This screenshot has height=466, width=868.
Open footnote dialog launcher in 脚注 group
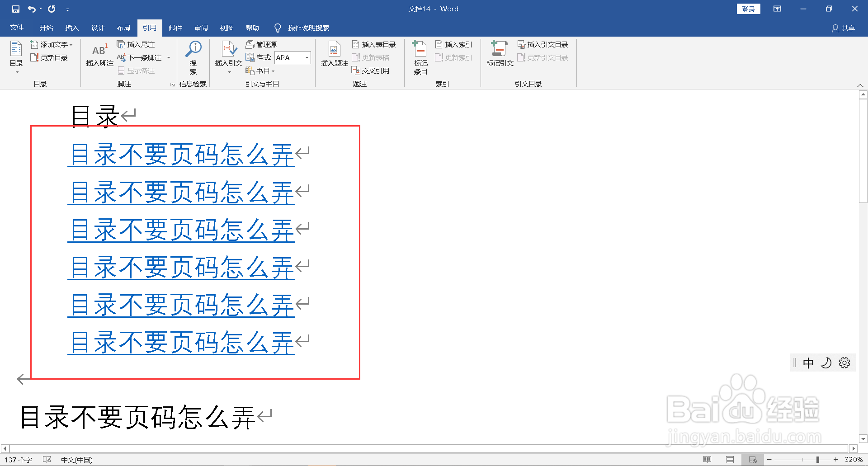click(173, 84)
